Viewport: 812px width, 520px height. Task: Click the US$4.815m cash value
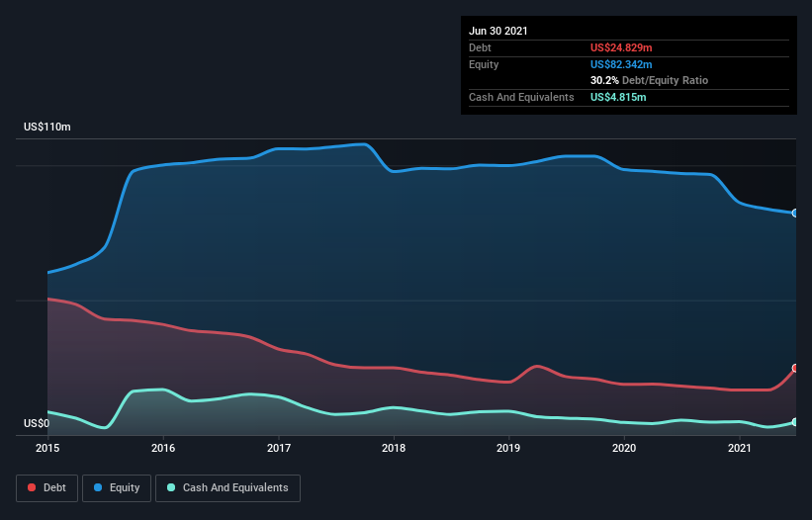pos(618,97)
